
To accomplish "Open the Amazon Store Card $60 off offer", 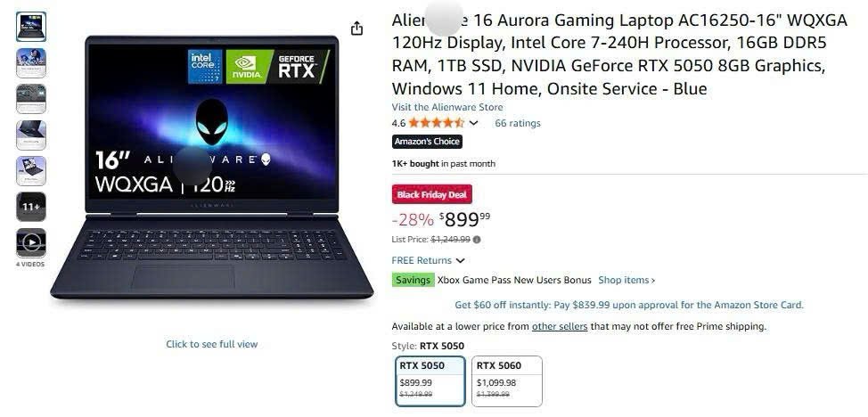I will 629,305.
